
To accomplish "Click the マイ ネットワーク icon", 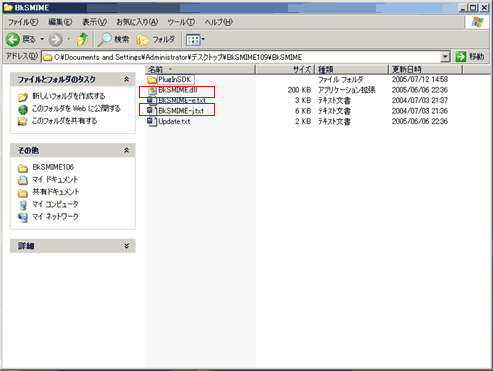I will coord(23,217).
